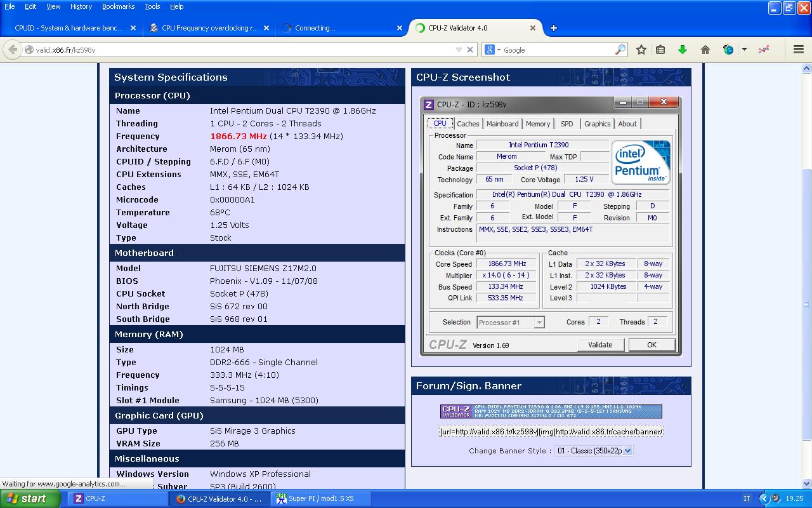812x508 pixels.
Task: Click the CPU-Z Validator forum banner image
Action: (551, 411)
